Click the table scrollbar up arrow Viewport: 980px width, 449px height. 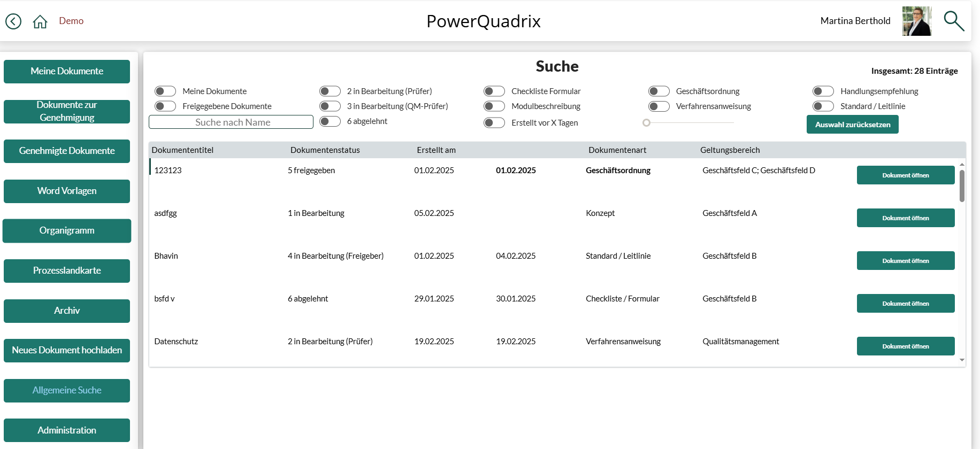tap(962, 164)
